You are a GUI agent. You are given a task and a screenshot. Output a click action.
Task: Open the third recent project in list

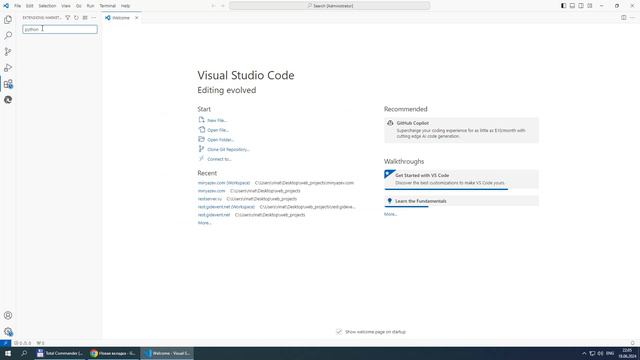[210, 199]
